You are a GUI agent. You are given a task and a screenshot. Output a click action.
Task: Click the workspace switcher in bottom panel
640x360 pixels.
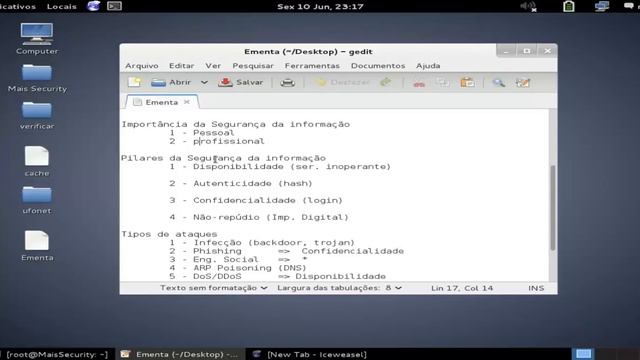pyautogui.click(x=583, y=354)
